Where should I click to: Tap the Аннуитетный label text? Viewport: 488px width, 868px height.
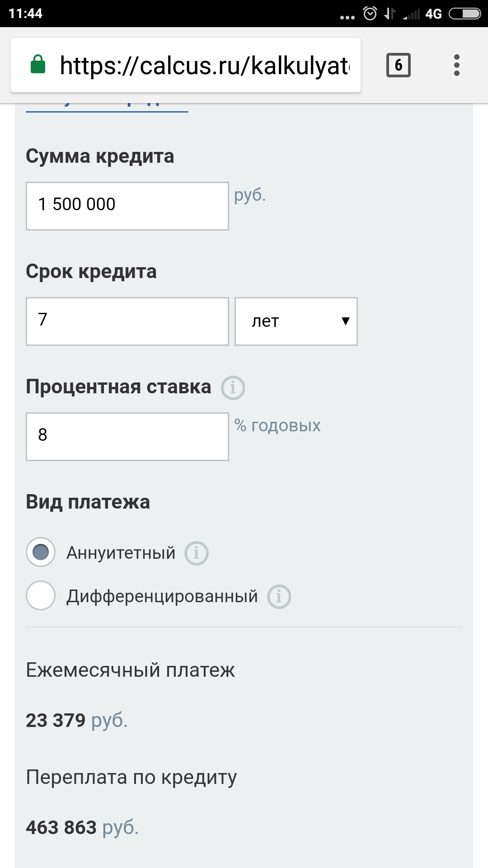click(x=121, y=553)
